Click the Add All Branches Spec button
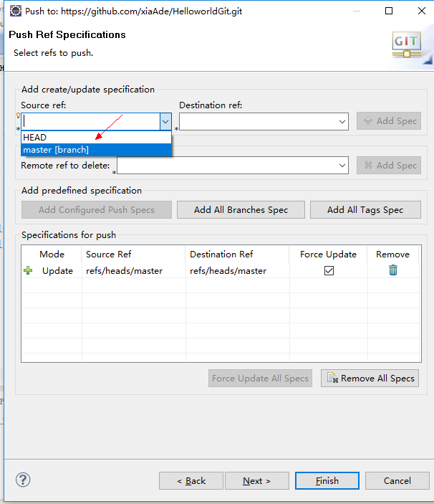The height and width of the screenshot is (504, 434). click(x=241, y=210)
